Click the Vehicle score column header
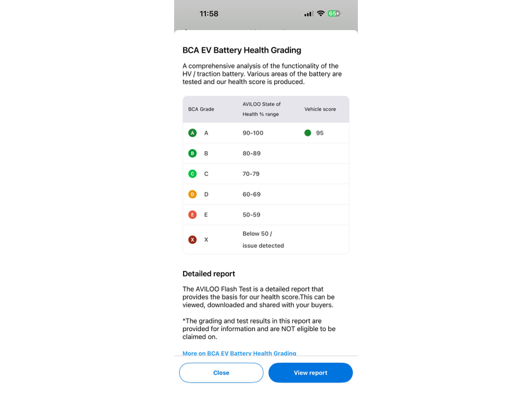Image resolution: width=532 pixels, height=399 pixels. pos(320,109)
